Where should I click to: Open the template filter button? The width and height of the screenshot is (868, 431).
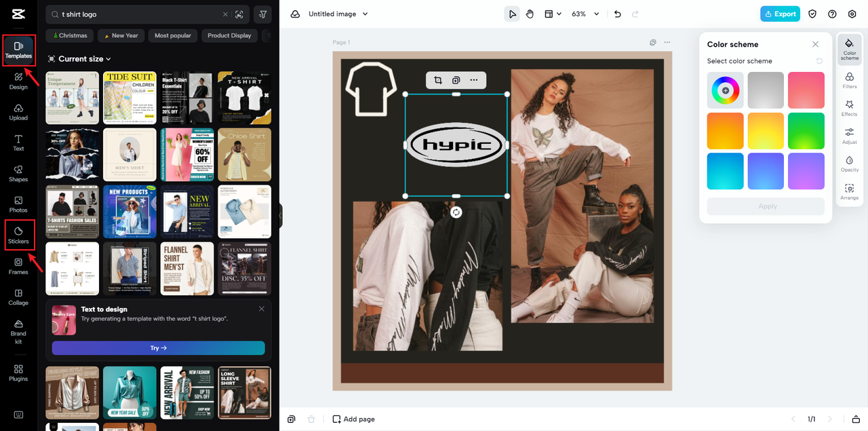262,14
